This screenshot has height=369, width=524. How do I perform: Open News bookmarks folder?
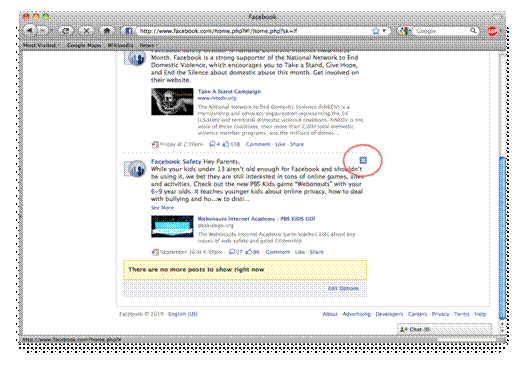coord(148,45)
